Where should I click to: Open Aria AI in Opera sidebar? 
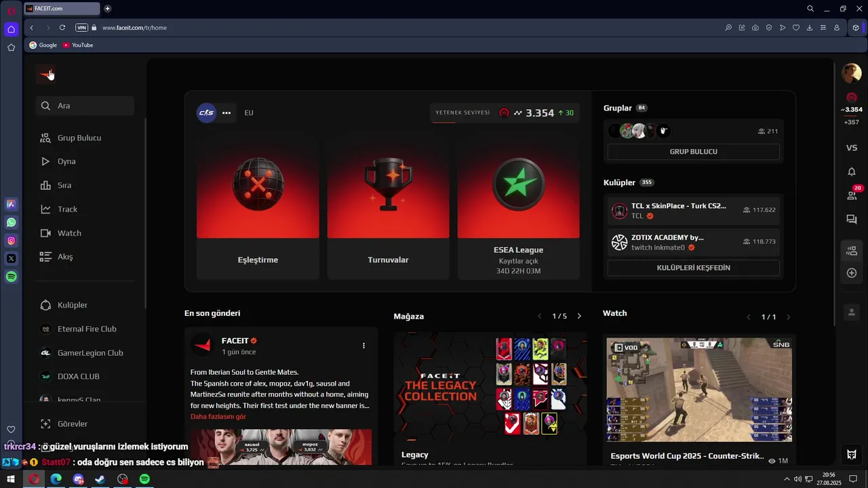[x=12, y=204]
